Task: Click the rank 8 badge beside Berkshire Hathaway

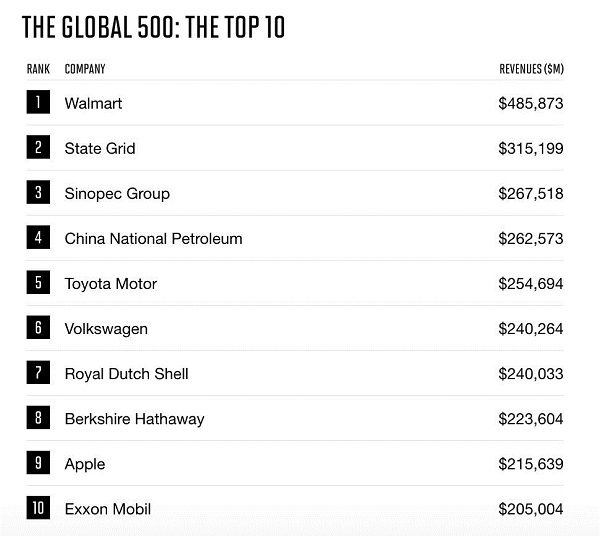Action: click(x=38, y=417)
